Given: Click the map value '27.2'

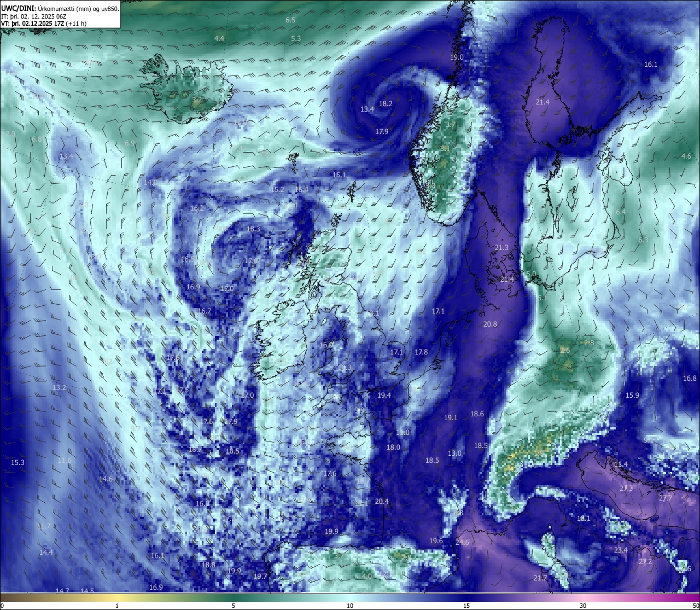Looking at the screenshot, I should point(645,561).
